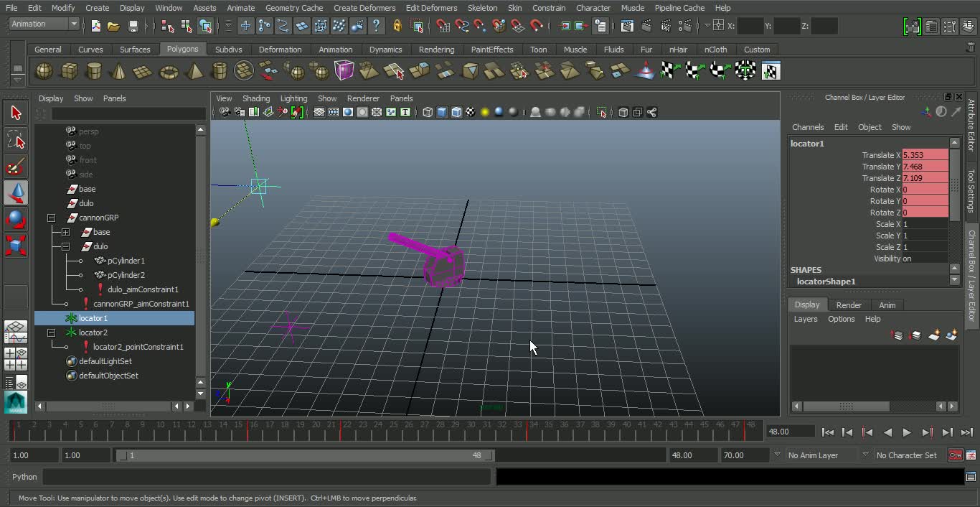Viewport: 980px width, 507px height.
Task: Create a polygon cone from the shelf
Action: point(118,71)
